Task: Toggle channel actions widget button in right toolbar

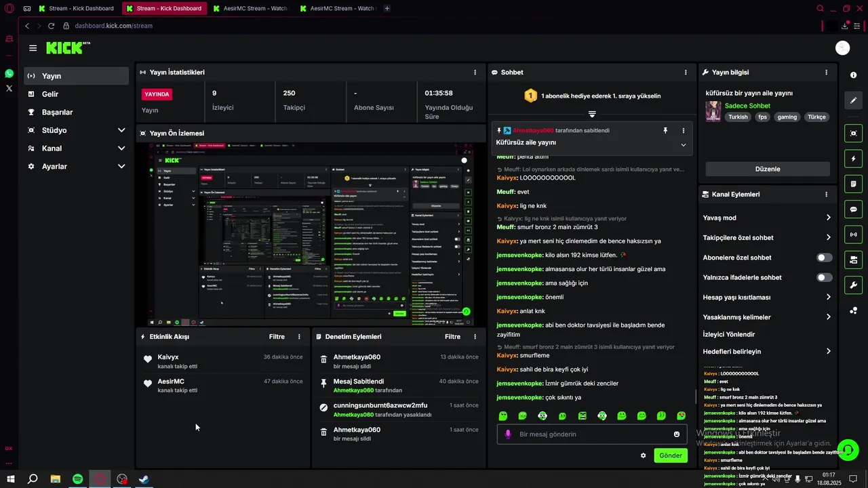Action: (x=853, y=260)
